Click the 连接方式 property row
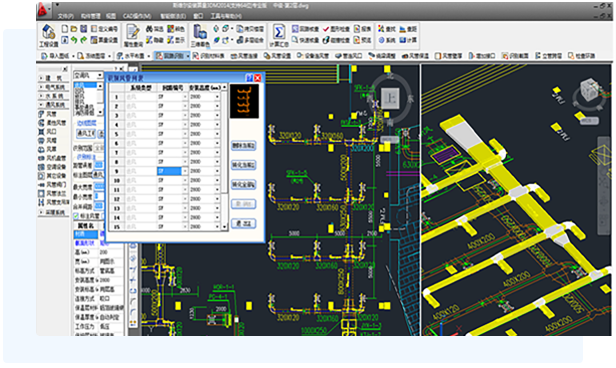 click(x=98, y=298)
